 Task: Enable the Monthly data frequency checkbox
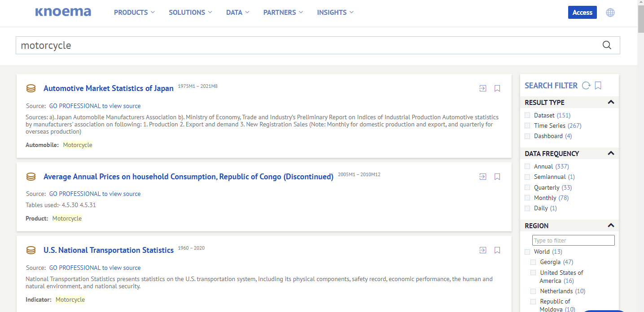click(x=527, y=198)
